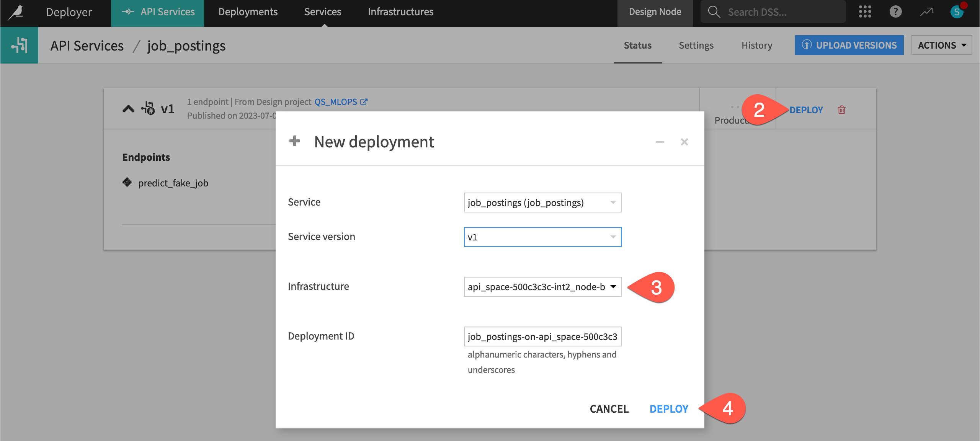Click the v1 version label
This screenshot has height=441, width=980.
pos(168,109)
